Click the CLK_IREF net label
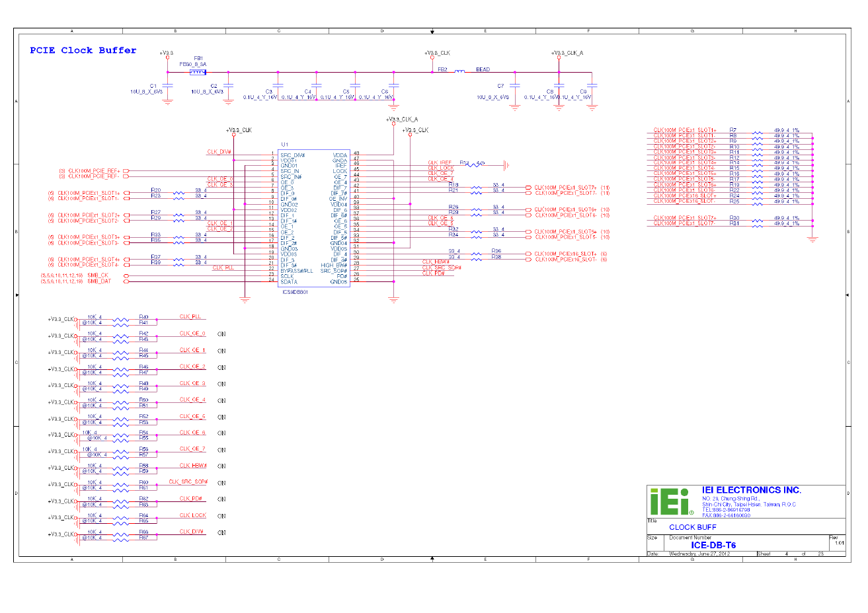The image size is (868, 613). [440, 162]
